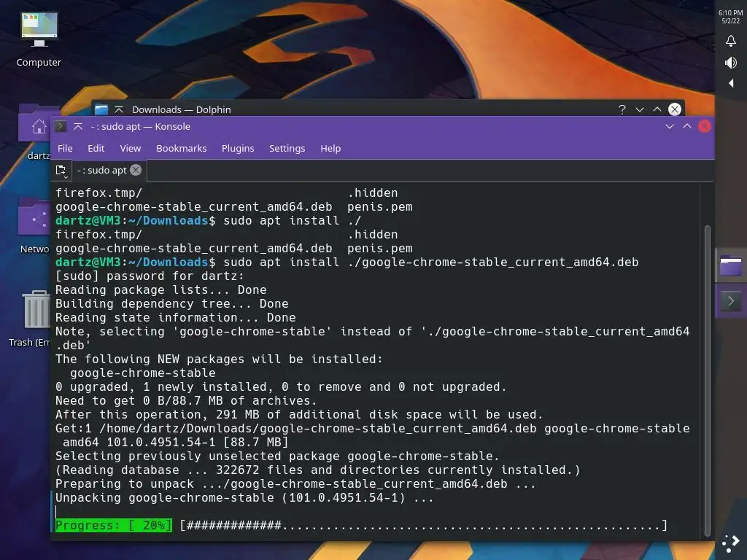747x560 pixels.
Task: Close the Dolphin window
Action: pyautogui.click(x=675, y=109)
